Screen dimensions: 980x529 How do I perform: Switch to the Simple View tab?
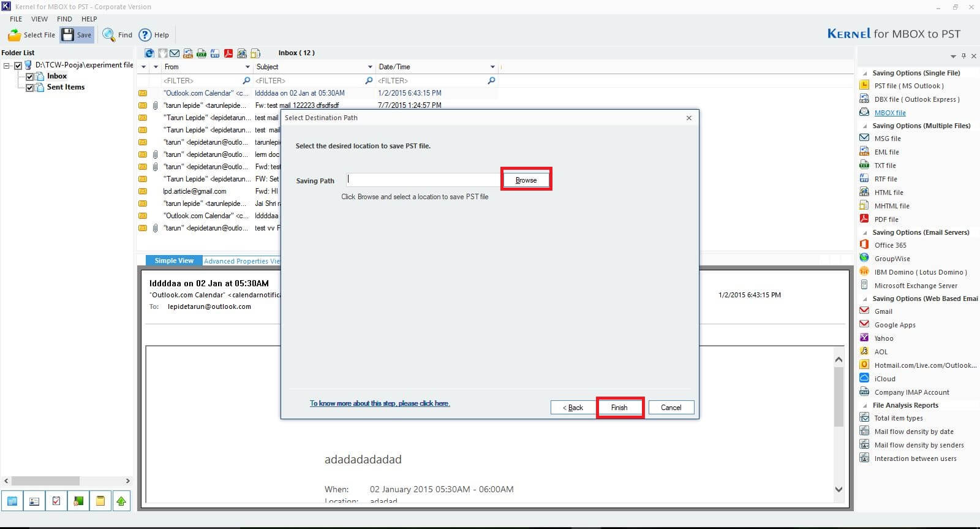174,261
